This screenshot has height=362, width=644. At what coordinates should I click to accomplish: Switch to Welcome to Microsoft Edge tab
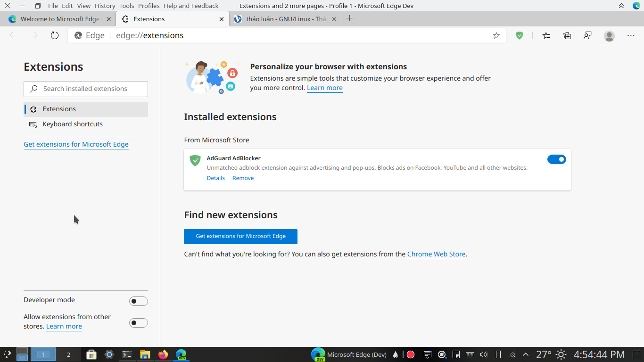click(x=58, y=19)
